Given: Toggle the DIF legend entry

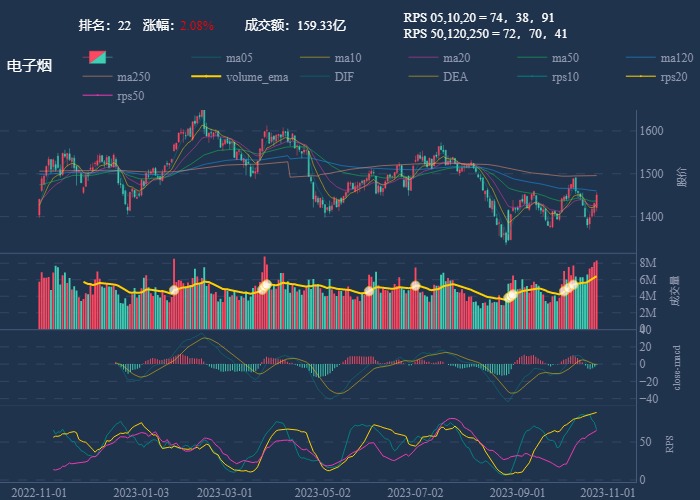Looking at the screenshot, I should coord(343,77).
